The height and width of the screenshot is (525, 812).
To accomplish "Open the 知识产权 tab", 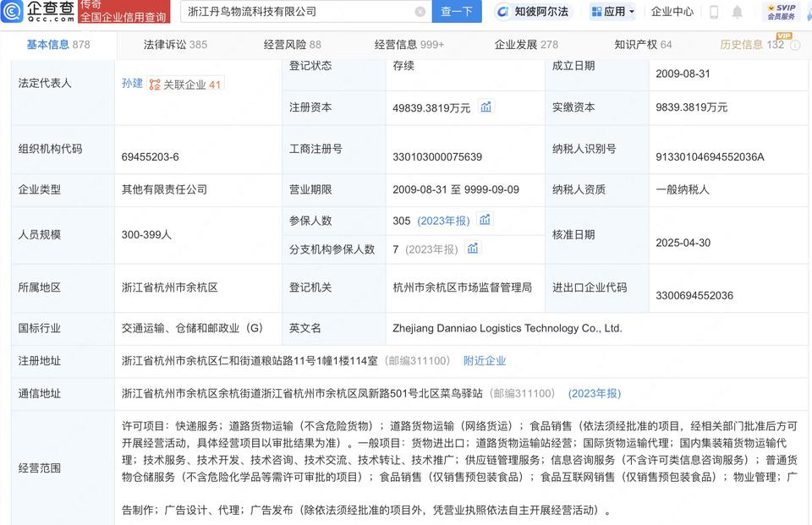I will click(643, 45).
